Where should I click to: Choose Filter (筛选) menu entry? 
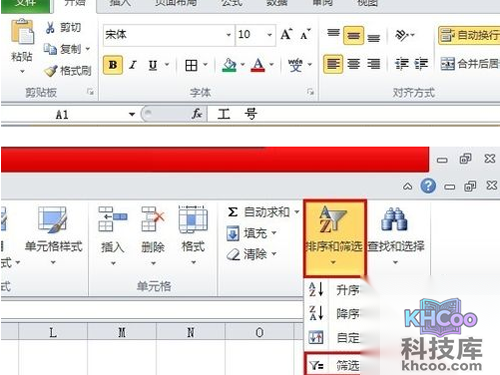pyautogui.click(x=333, y=365)
